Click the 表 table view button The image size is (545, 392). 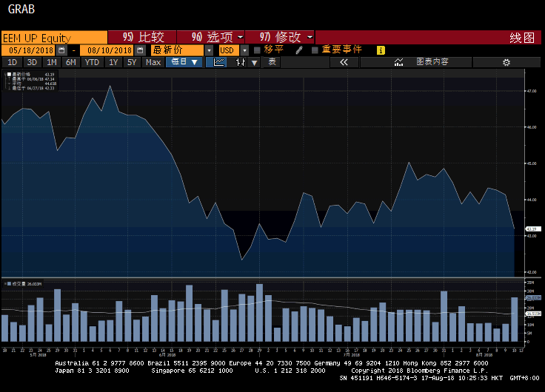coord(272,62)
